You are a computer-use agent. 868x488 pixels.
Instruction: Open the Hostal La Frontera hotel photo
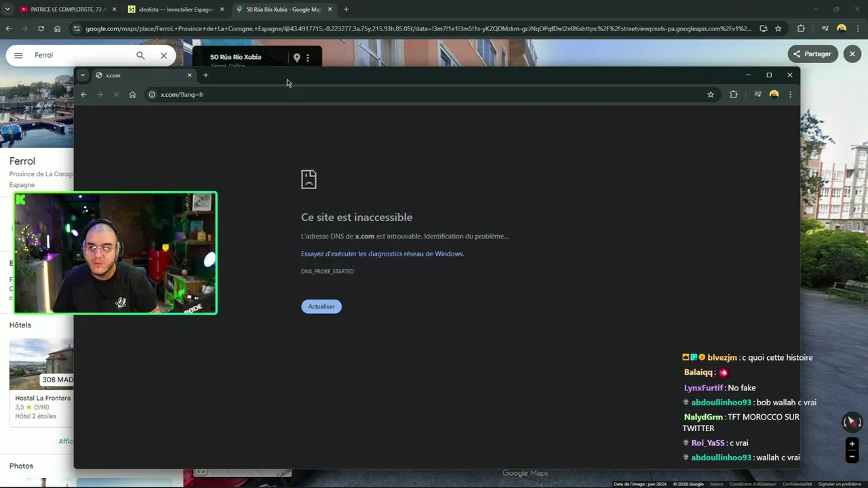(x=41, y=364)
